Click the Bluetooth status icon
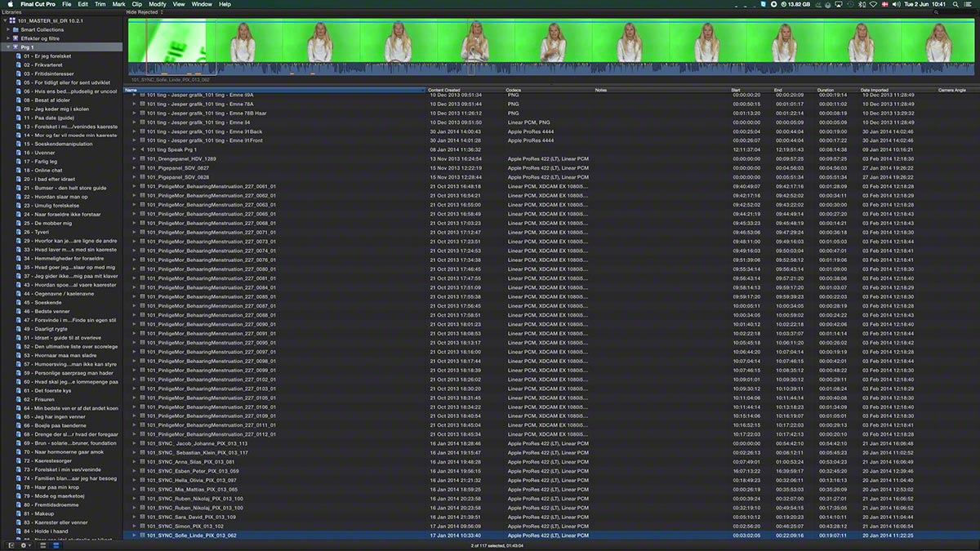 (860, 4)
